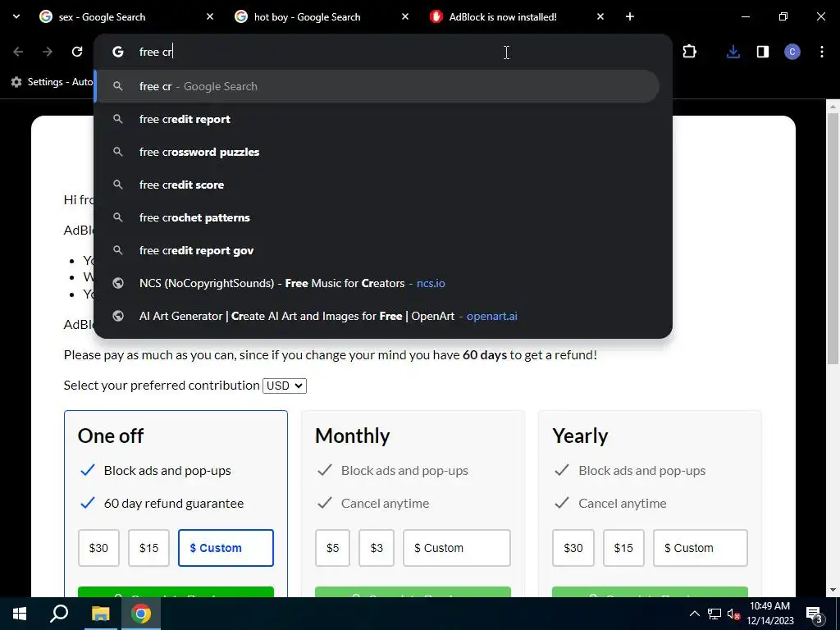Click the 'One off' plan heading
This screenshot has width=840, height=630.
click(x=111, y=436)
